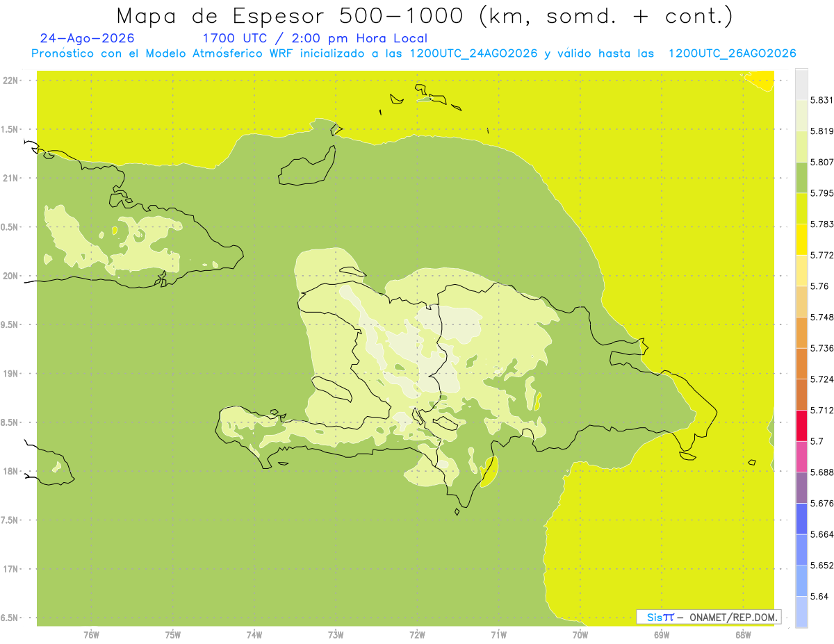Click the legend swatch between 5.783 and 5.795
Image resolution: width=834 pixels, height=644 pixels.
click(802, 208)
